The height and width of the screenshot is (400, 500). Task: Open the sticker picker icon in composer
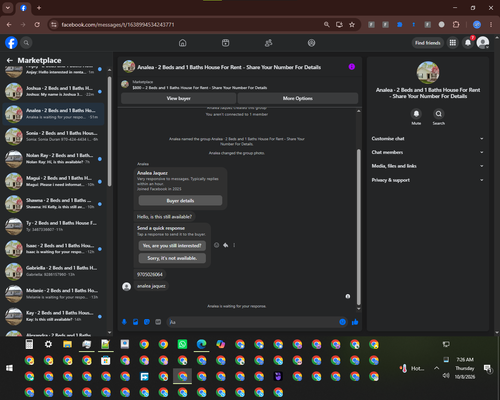click(147, 322)
